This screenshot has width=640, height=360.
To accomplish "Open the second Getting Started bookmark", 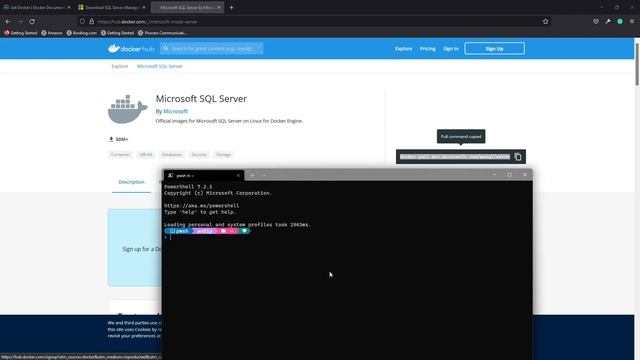I will [117, 33].
